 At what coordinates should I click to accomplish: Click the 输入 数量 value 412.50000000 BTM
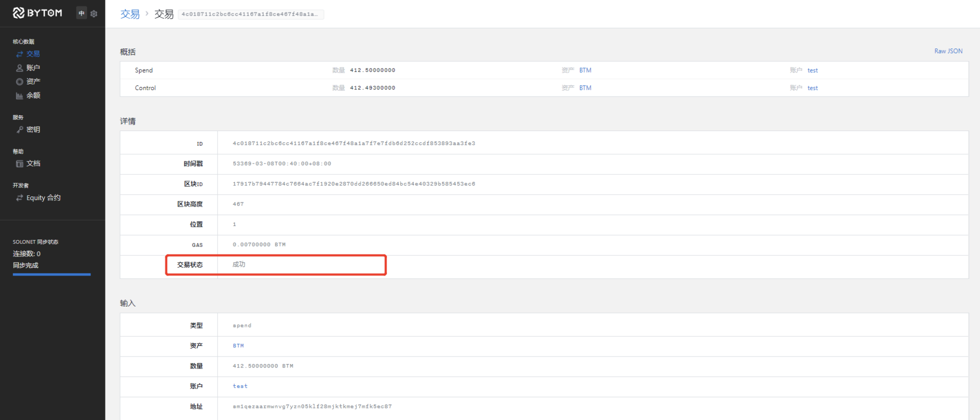pos(263,366)
